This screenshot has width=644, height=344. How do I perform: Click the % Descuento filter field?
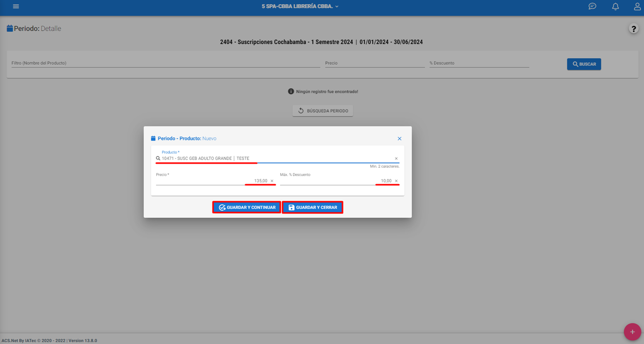tap(479, 63)
